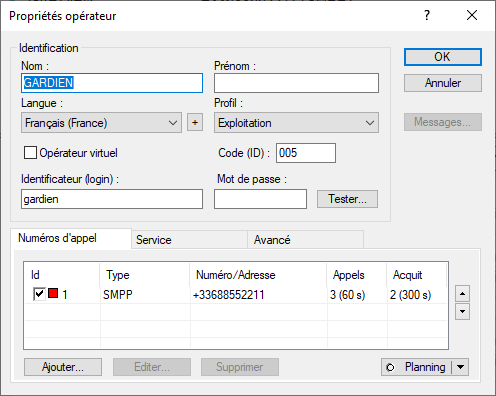Image resolution: width=496 pixels, height=396 pixels.
Task: Click the Nom input field
Action: pyautogui.click(x=112, y=83)
